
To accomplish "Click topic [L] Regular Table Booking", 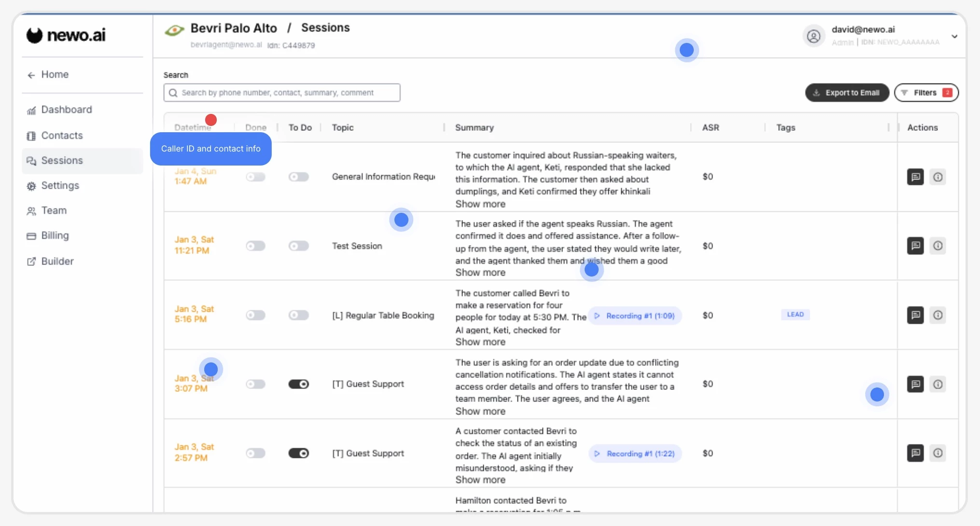I will click(x=383, y=315).
